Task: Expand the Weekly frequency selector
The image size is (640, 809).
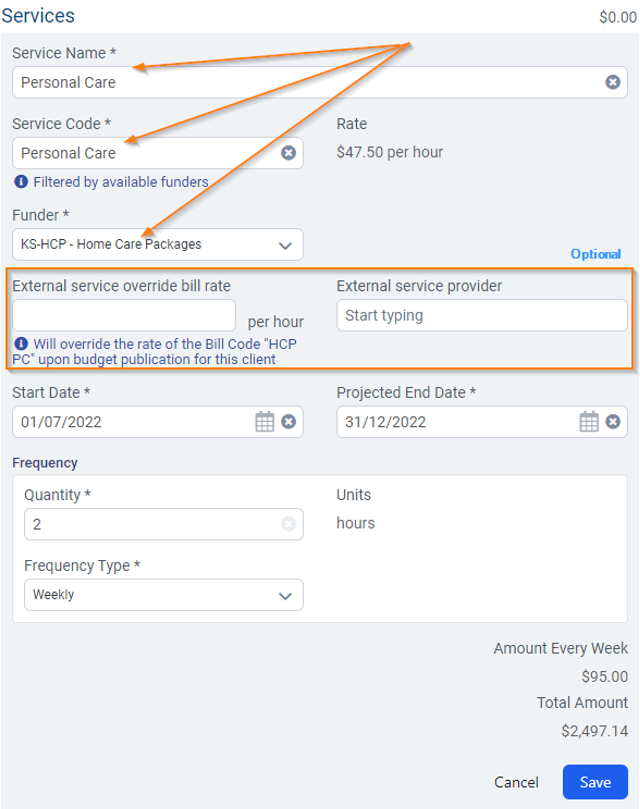Action: [x=285, y=594]
